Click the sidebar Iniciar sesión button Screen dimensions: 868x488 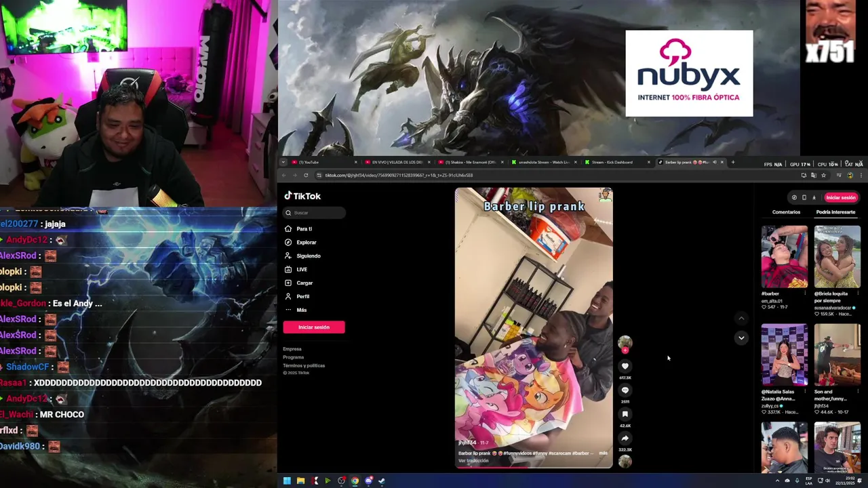(x=314, y=327)
